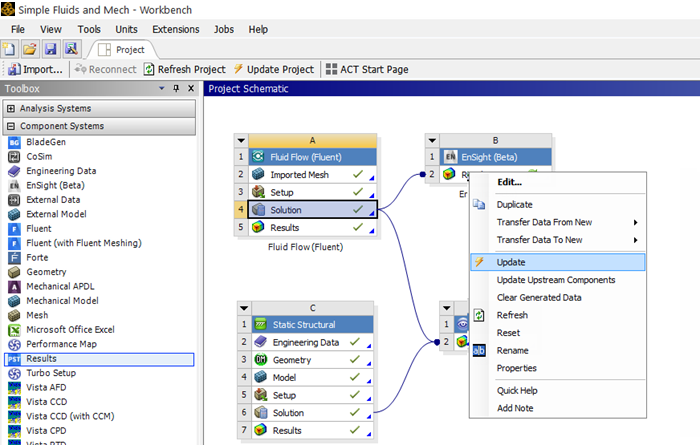
Task: Open the Toolbox panel dropdown arrow
Action: point(162,88)
